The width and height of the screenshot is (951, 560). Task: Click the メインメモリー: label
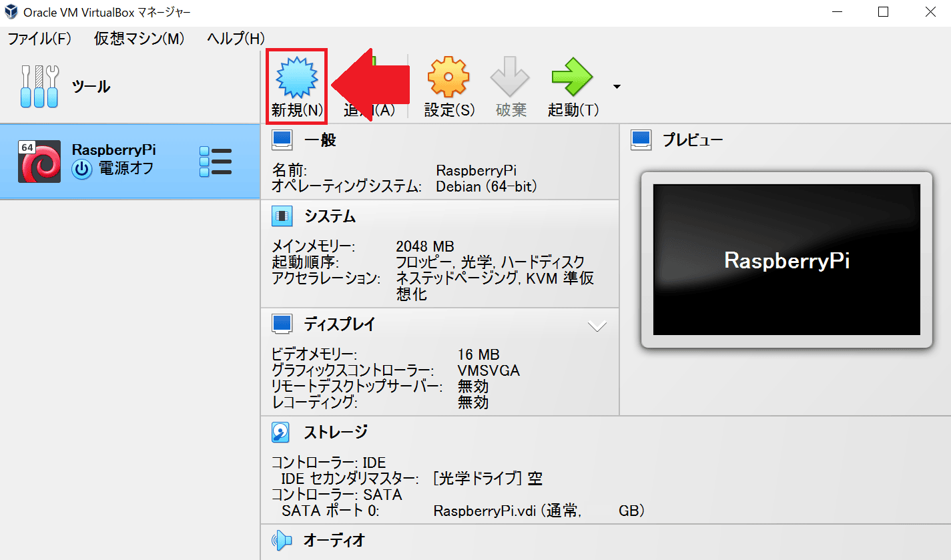pyautogui.click(x=314, y=246)
